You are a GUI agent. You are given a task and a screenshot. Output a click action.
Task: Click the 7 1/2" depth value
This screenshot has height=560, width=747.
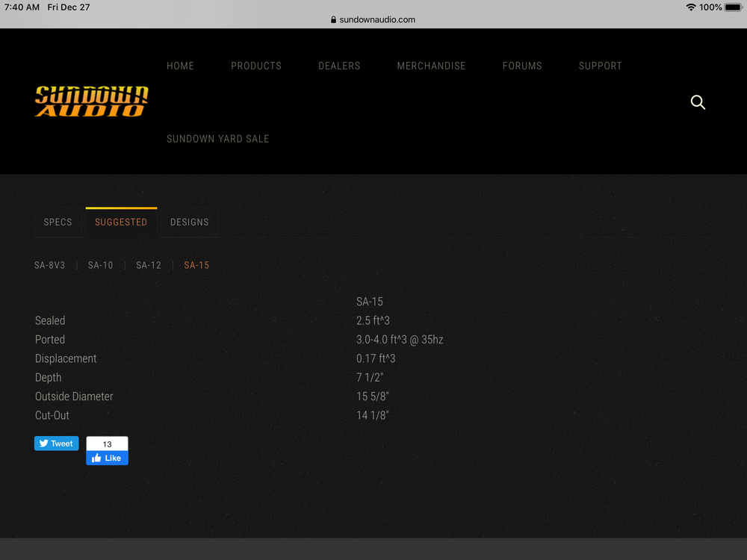[x=370, y=378]
